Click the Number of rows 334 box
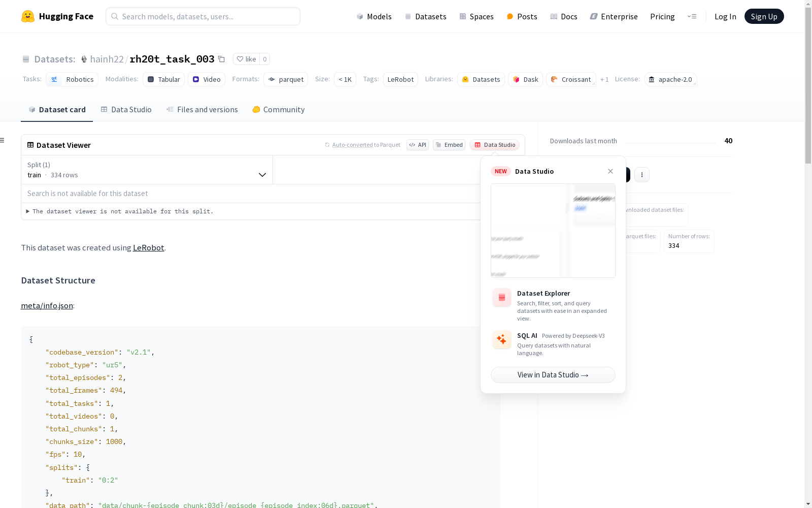This screenshot has width=812, height=508. click(x=689, y=241)
